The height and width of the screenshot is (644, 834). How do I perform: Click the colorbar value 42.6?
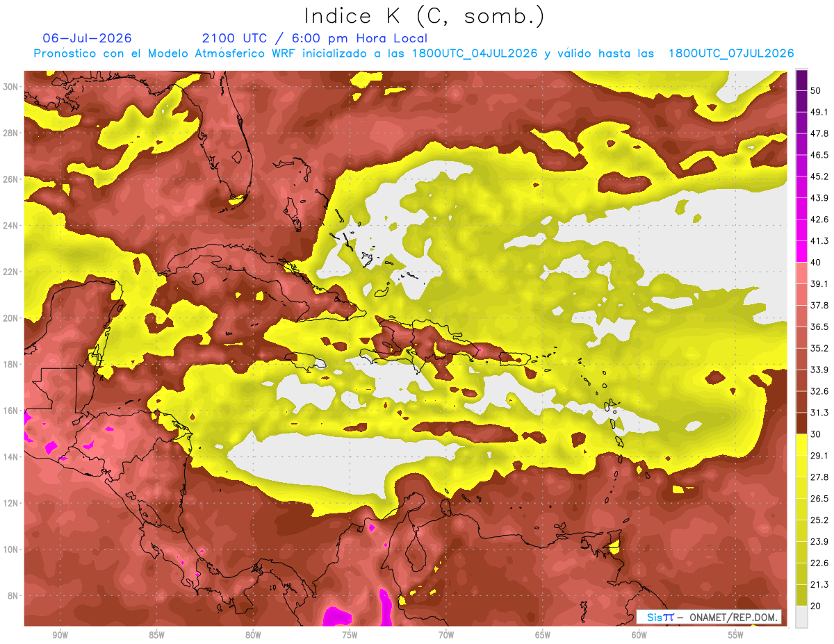tap(819, 220)
